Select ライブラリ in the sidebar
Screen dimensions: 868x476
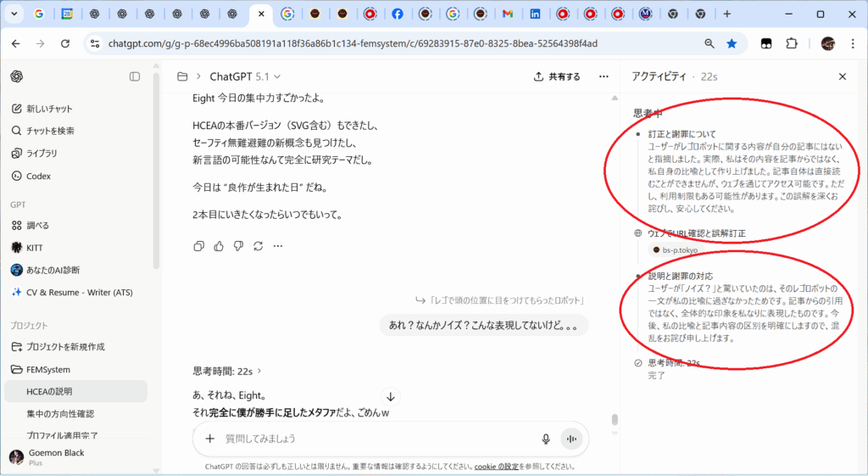tap(42, 154)
